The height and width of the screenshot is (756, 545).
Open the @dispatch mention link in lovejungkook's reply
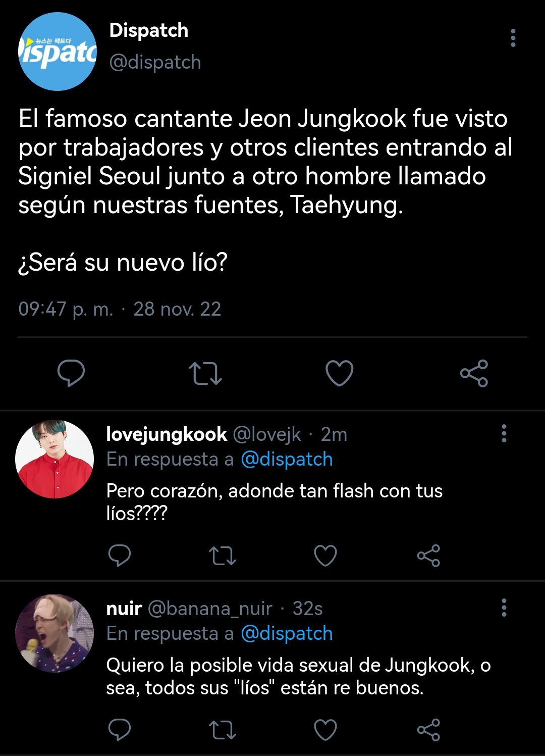(x=287, y=460)
